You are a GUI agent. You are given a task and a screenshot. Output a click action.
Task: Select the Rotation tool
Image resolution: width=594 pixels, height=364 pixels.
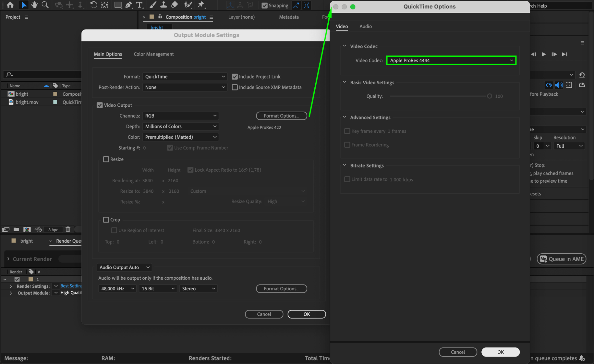[93, 5]
